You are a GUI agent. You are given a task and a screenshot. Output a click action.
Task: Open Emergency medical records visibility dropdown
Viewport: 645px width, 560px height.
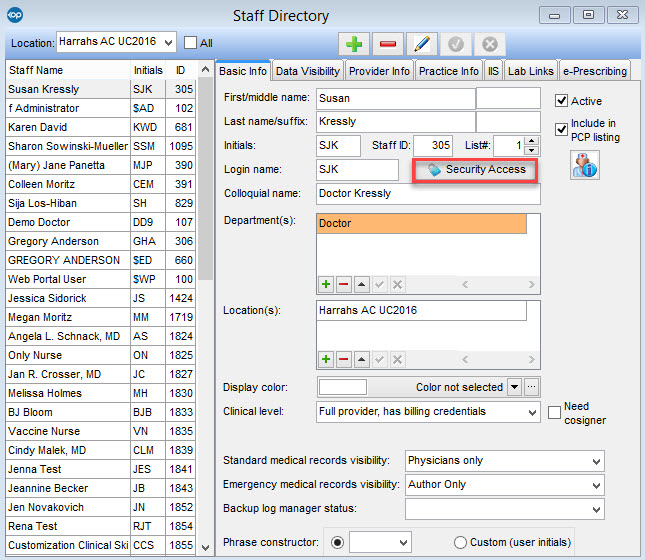[596, 486]
